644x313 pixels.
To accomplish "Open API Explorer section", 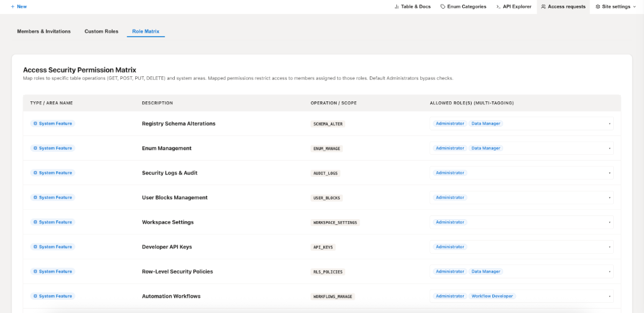I will tap(513, 6).
